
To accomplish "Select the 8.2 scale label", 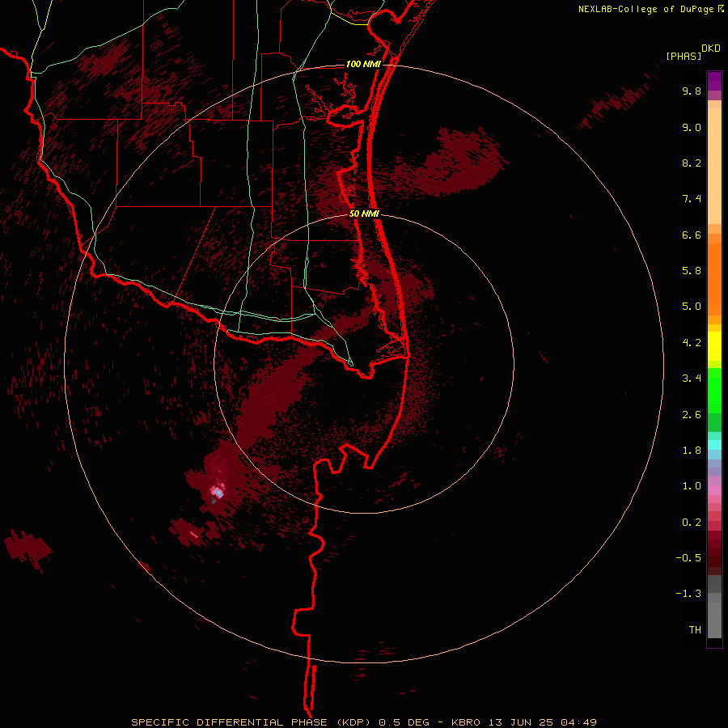I will click(x=692, y=163).
